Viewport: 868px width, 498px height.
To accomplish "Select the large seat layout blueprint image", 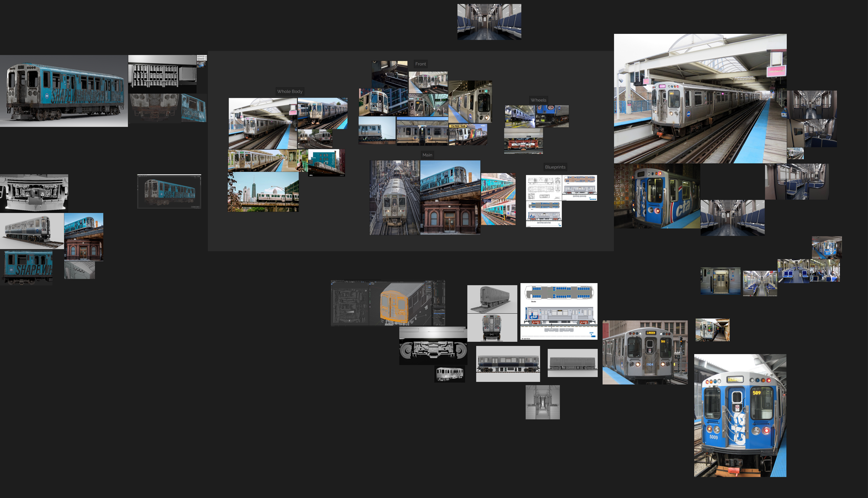I will click(558, 311).
